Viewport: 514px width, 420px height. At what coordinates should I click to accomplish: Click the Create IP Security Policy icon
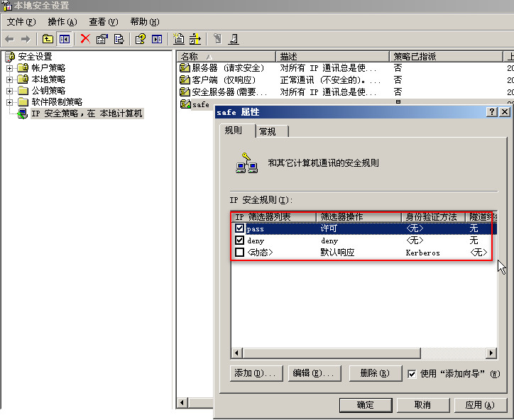pyautogui.click(x=179, y=39)
